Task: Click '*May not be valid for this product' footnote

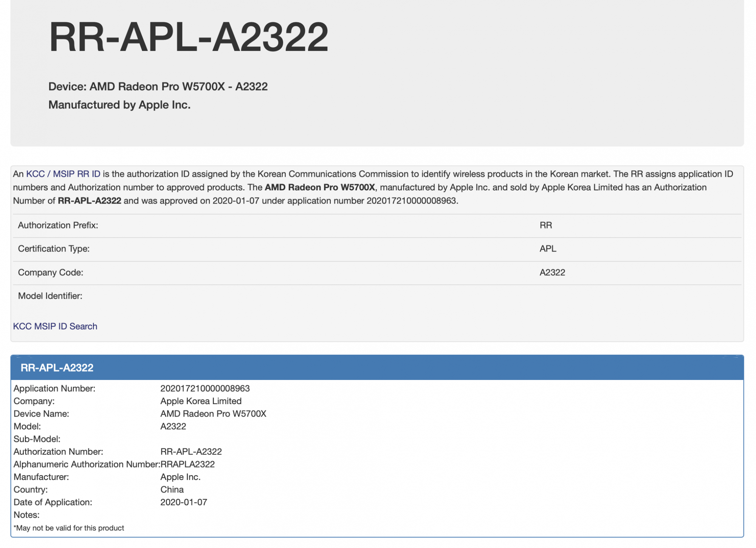Action: pyautogui.click(x=69, y=528)
